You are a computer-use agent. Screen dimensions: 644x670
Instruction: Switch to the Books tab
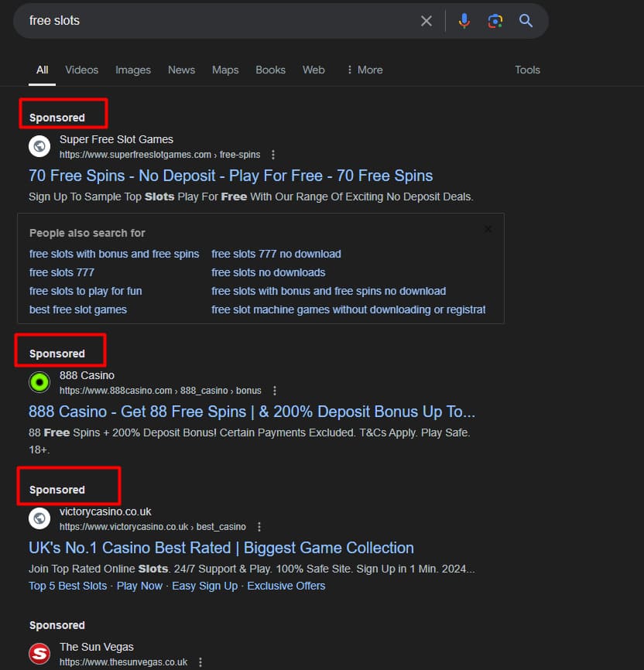[x=270, y=70]
